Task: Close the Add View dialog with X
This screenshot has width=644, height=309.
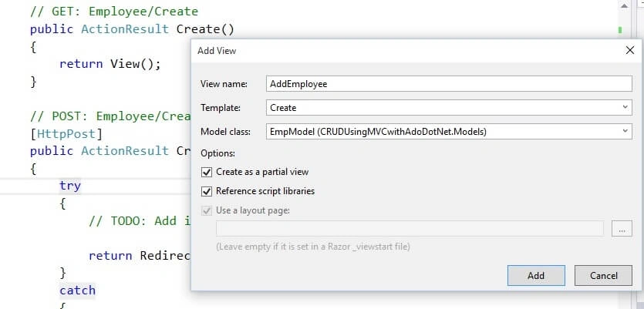Action: pos(629,51)
